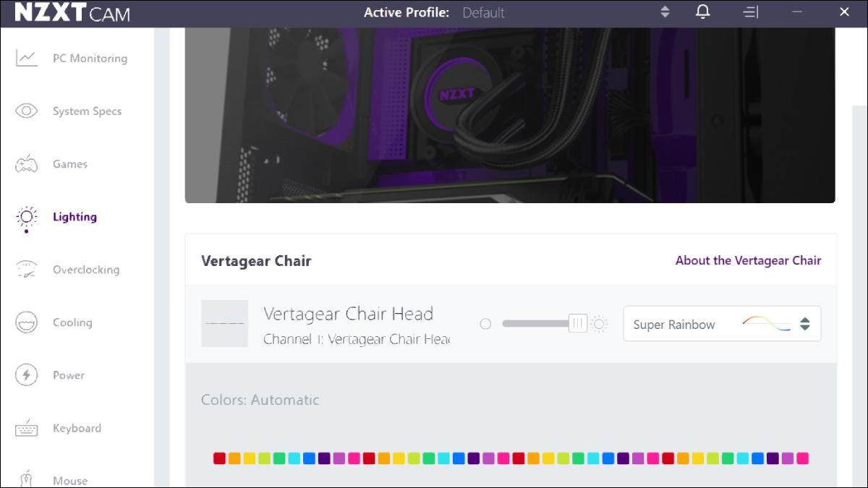Open the Cooling section icon

(27, 322)
